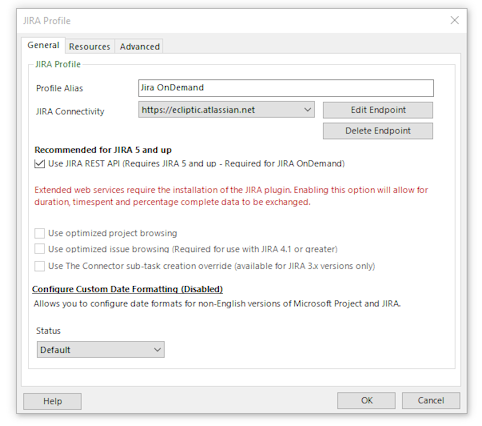Open the Status Default dropdown
The image size is (482, 426).
click(101, 350)
